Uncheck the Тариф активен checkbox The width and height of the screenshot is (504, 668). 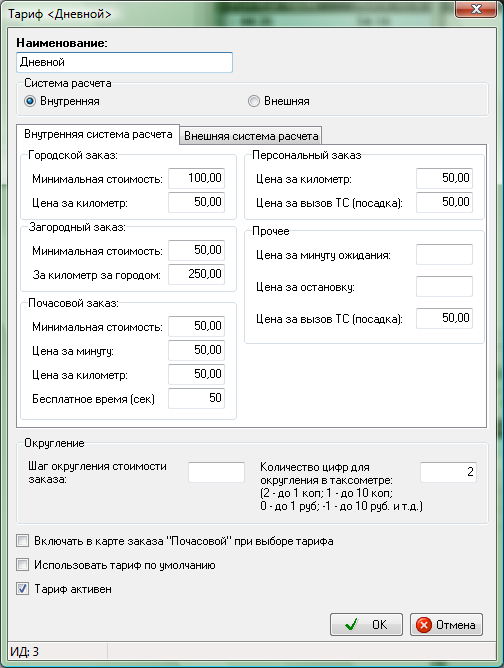pos(23,589)
